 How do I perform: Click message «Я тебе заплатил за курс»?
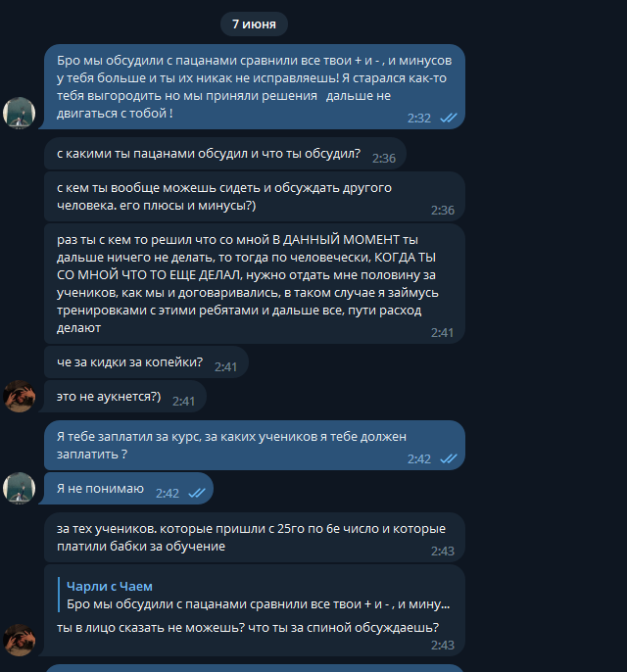[255, 446]
